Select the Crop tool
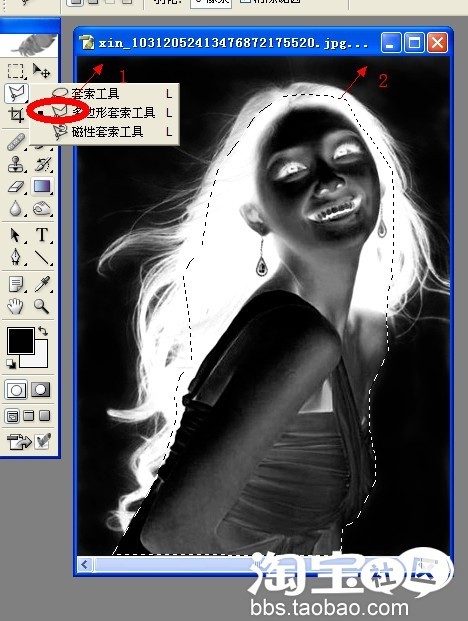The height and width of the screenshot is (621, 468). coord(16,115)
